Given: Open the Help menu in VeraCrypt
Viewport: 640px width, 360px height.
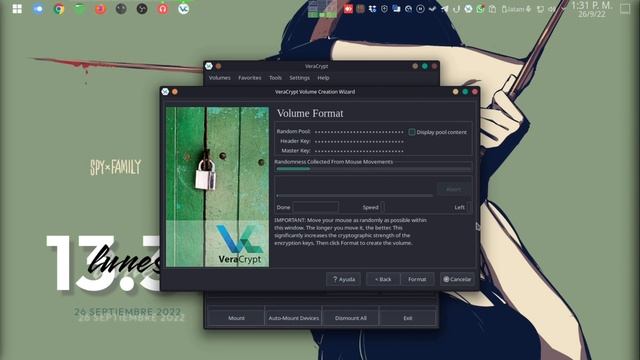Looking at the screenshot, I should [x=323, y=78].
